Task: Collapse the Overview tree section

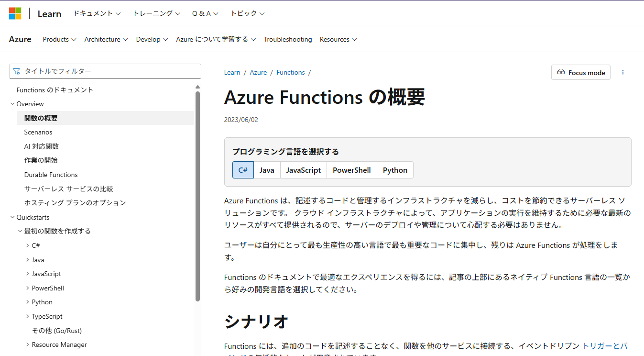Action: point(13,104)
